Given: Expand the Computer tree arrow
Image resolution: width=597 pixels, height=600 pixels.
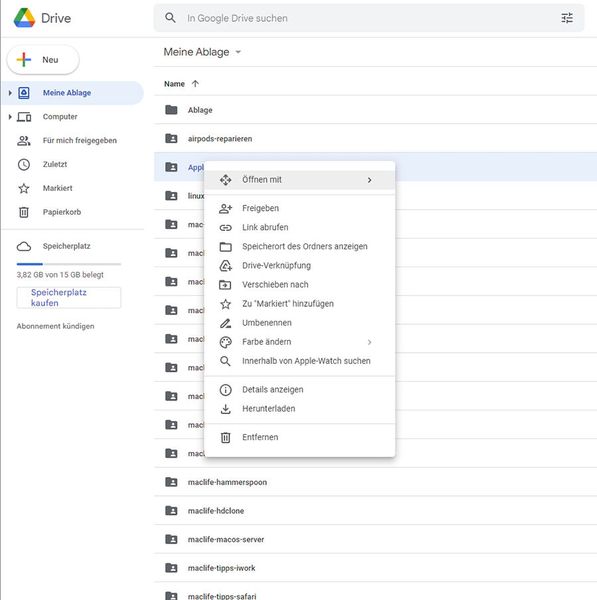Looking at the screenshot, I should tap(10, 117).
